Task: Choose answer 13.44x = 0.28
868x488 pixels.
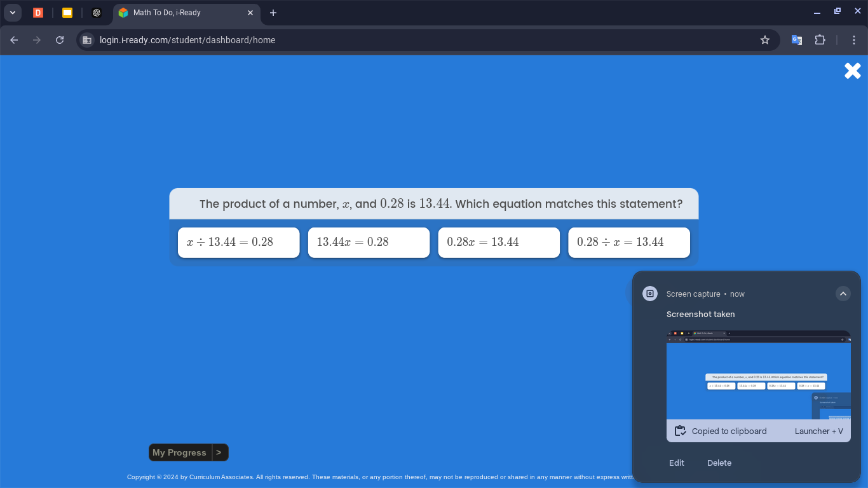Action: (369, 243)
